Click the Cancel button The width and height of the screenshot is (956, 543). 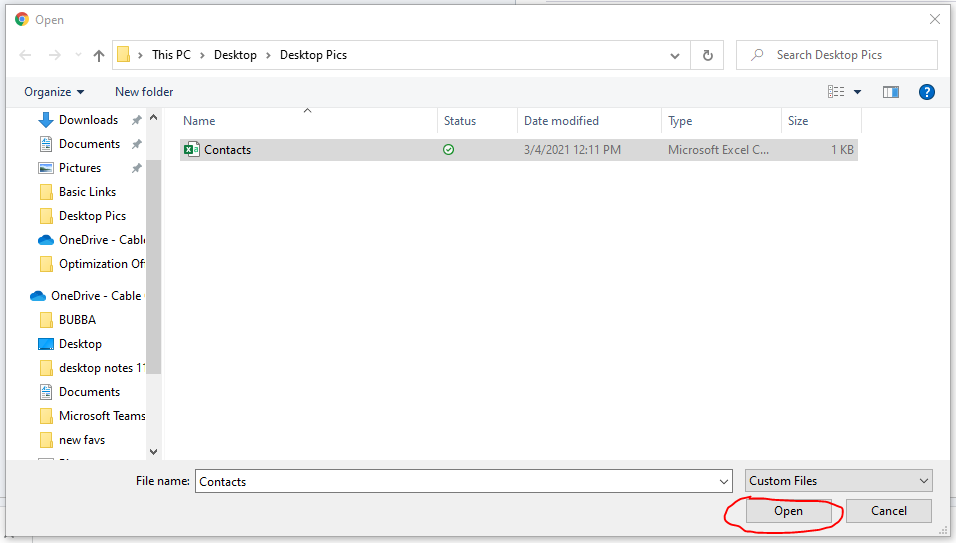click(889, 511)
